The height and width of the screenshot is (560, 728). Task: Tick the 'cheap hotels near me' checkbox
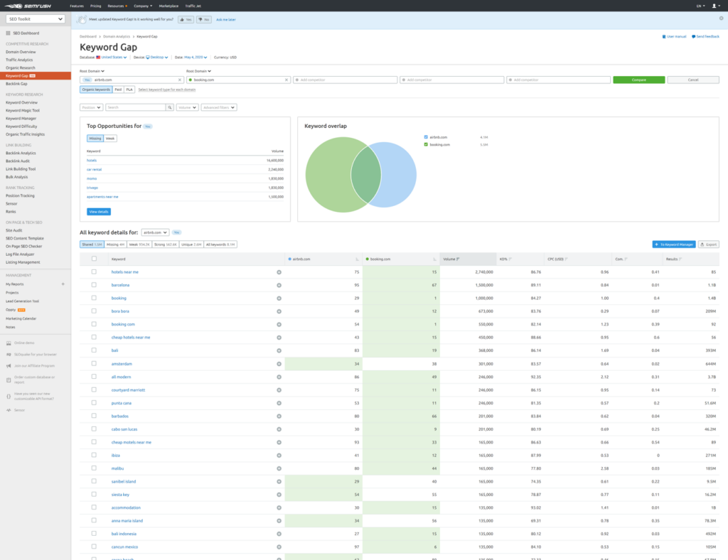94,338
